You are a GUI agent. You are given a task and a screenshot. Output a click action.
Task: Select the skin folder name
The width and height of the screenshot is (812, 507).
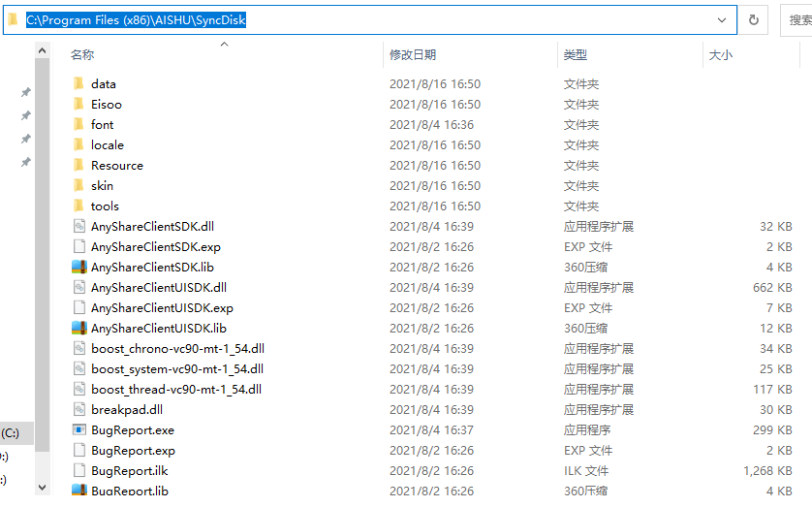(102, 185)
